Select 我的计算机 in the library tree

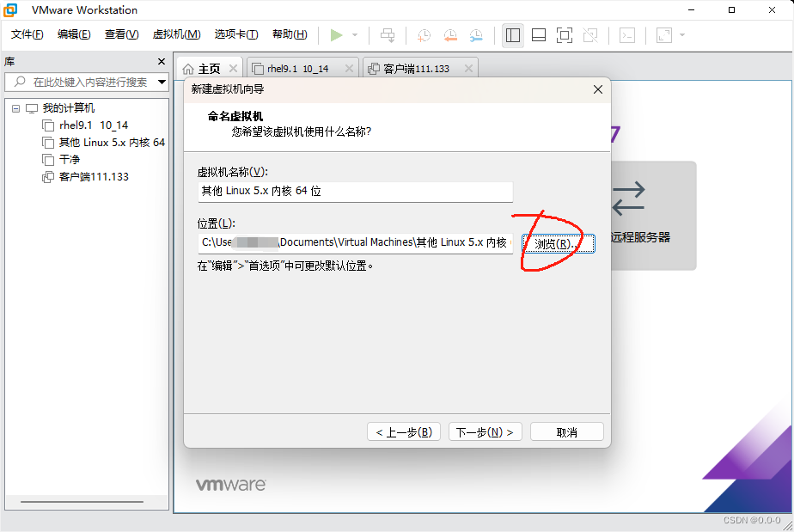tap(69, 108)
